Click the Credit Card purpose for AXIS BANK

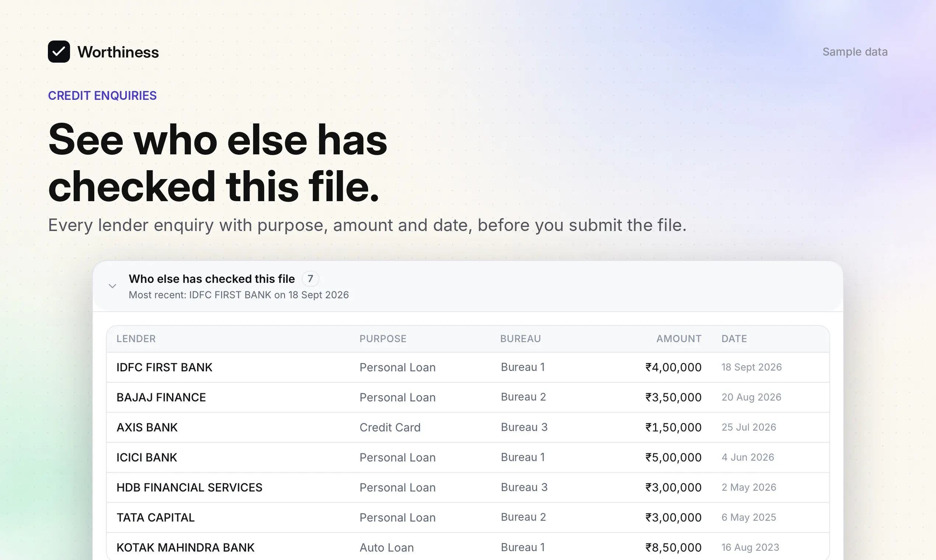pos(390,427)
